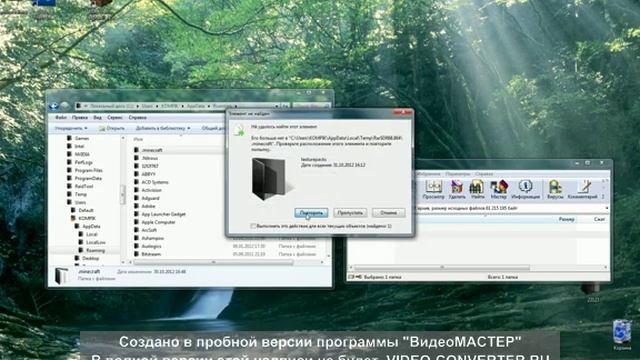The height and width of the screenshot is (360, 640).
Task: Click the Найти icon in WinRAR toolbar
Action: (x=477, y=190)
